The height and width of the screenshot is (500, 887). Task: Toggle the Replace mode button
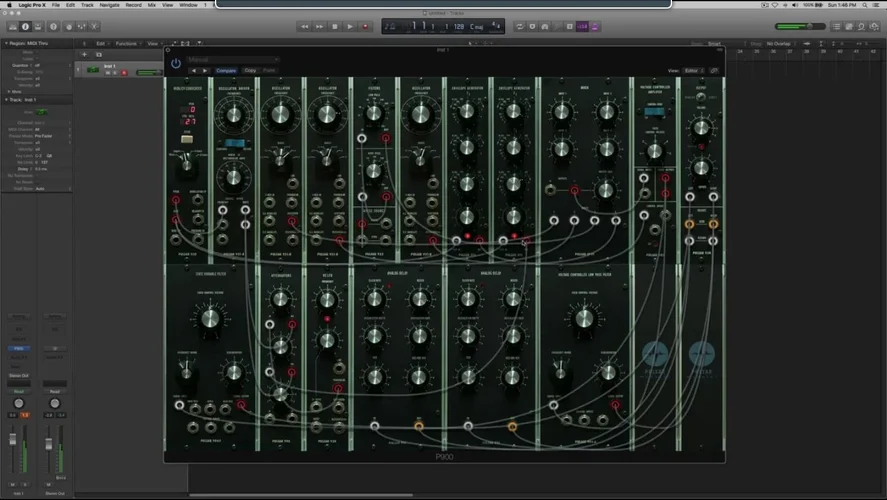pos(532,27)
